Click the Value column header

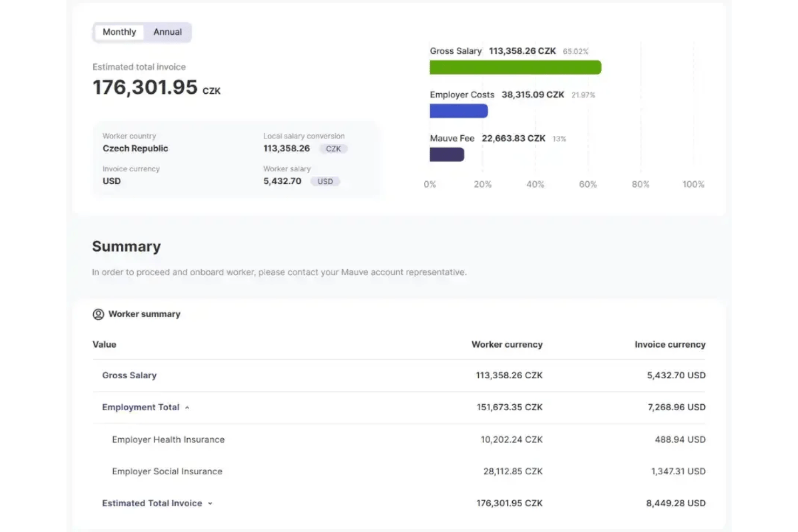click(104, 344)
